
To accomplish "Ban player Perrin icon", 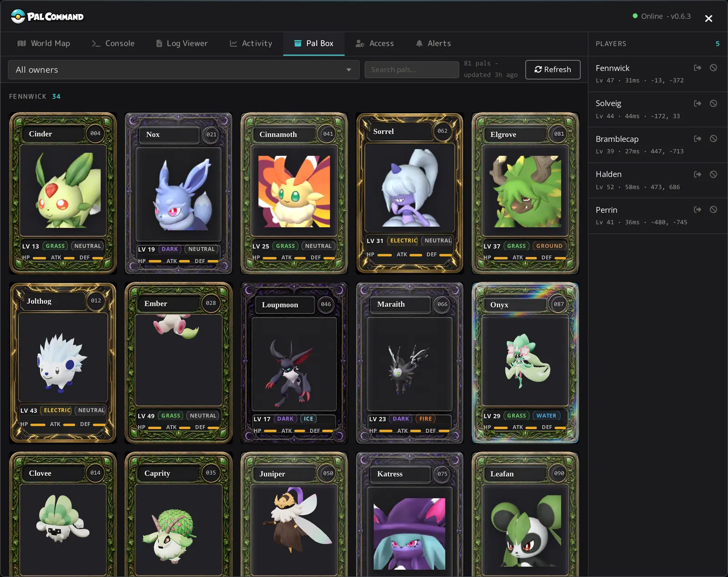I will click(x=713, y=210).
